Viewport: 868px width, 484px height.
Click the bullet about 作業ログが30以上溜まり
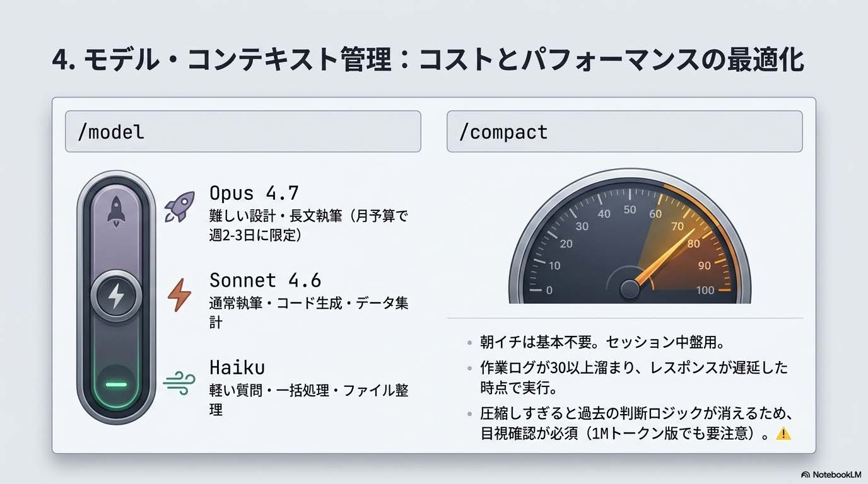(x=634, y=377)
